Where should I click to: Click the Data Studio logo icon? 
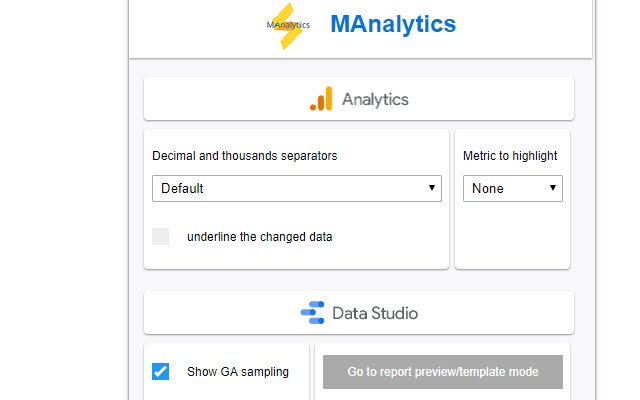313,313
